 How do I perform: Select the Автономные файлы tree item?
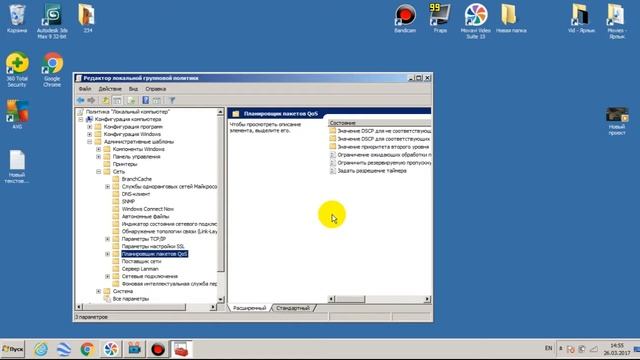coord(145,216)
